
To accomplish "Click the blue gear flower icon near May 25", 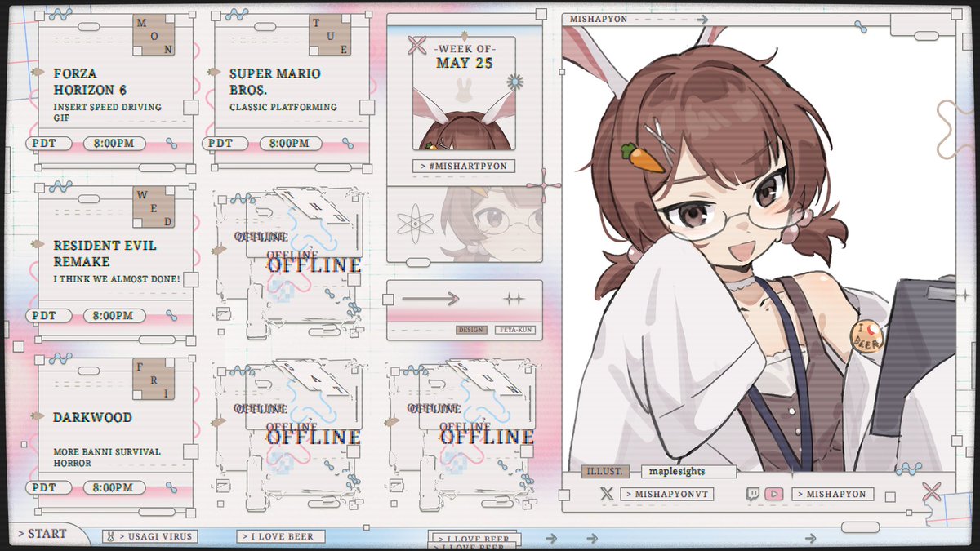I will click(514, 81).
